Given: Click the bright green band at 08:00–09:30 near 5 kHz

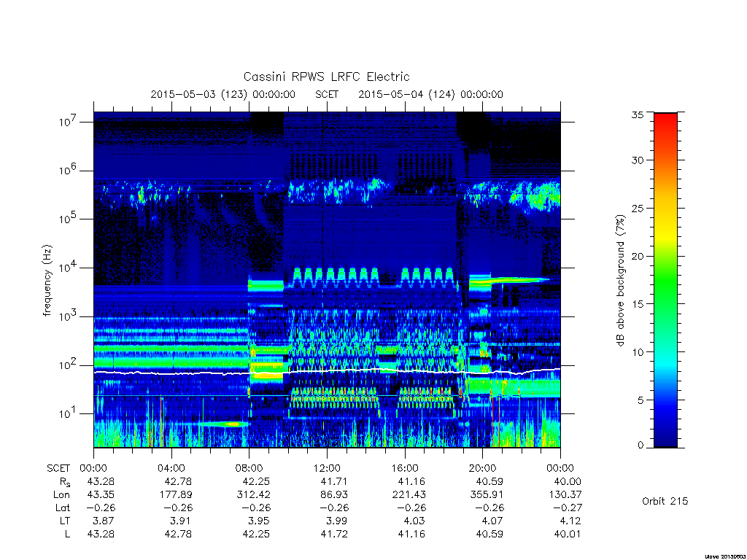Looking at the screenshot, I should tap(266, 286).
